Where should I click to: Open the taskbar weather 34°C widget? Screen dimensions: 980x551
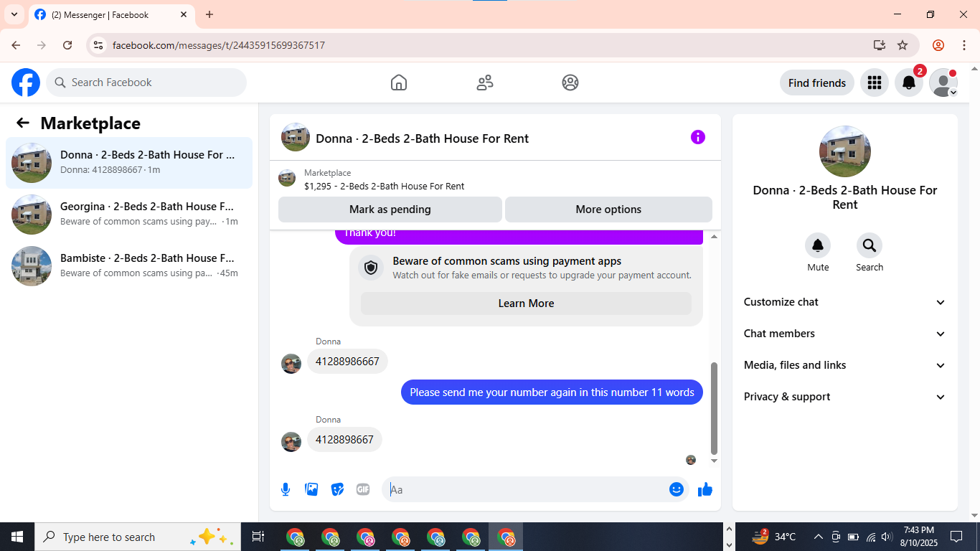[x=774, y=537]
